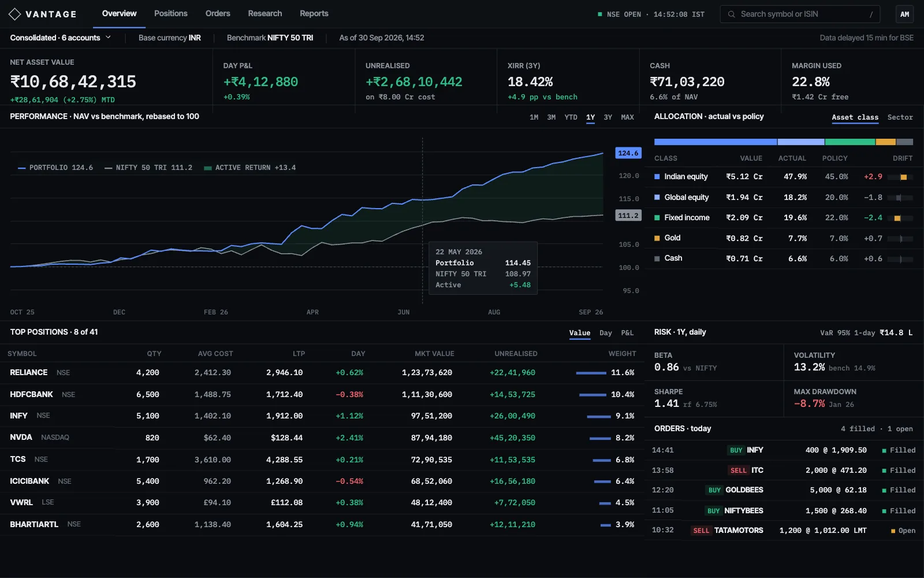Click the green NSE open status indicator
The height and width of the screenshot is (578, 924).
[600, 14]
